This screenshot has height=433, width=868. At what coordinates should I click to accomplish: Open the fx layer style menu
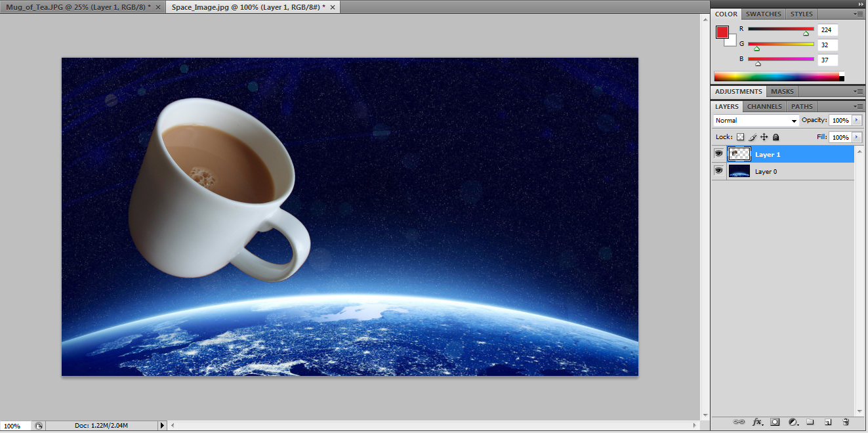[757, 422]
